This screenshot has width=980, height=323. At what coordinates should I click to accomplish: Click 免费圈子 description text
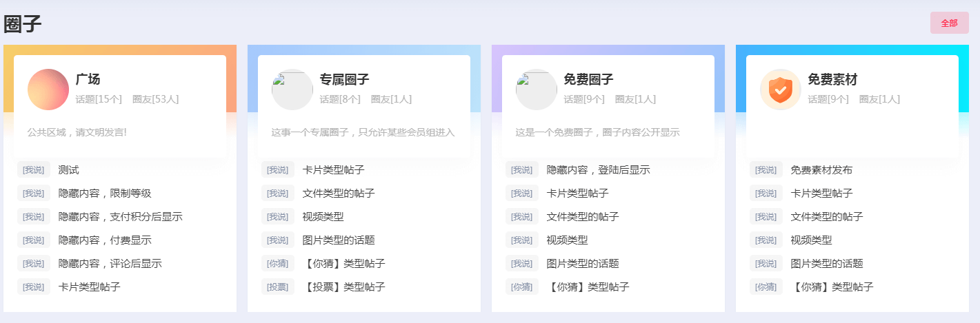pos(598,132)
